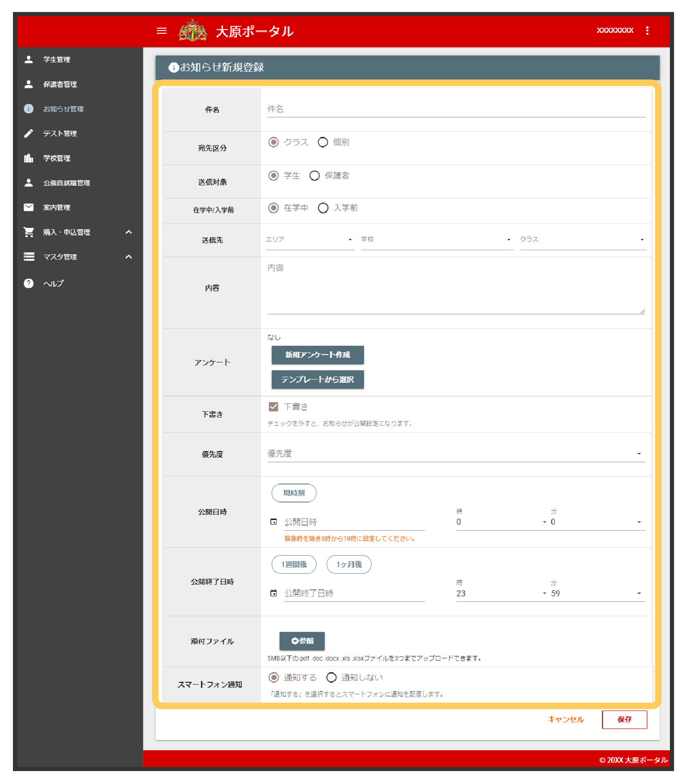Open ヘルプ in the sidebar
This screenshot has width=687, height=784.
coord(54,283)
